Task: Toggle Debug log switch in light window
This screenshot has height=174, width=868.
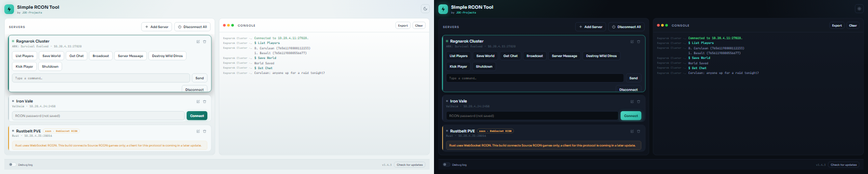Action: pyautogui.click(x=12, y=164)
